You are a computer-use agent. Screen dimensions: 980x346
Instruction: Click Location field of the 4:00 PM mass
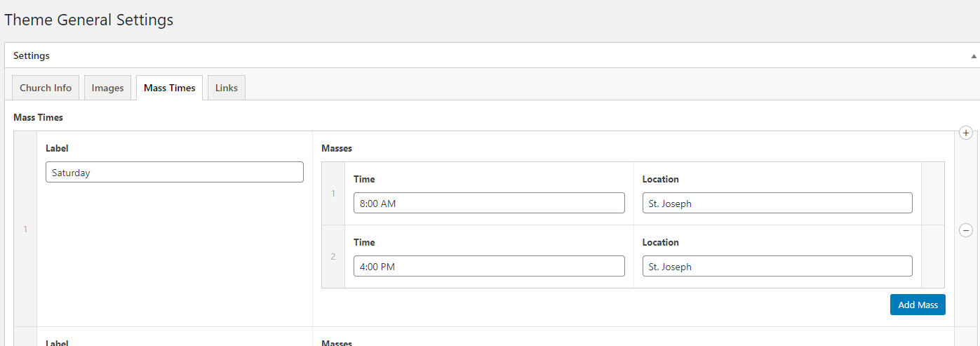point(777,267)
